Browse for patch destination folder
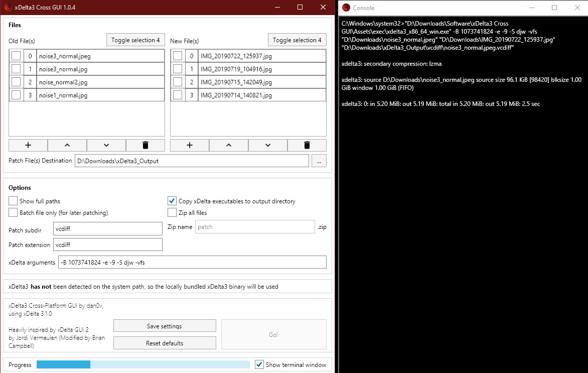Screen dimensions: 588x373 click(319, 161)
